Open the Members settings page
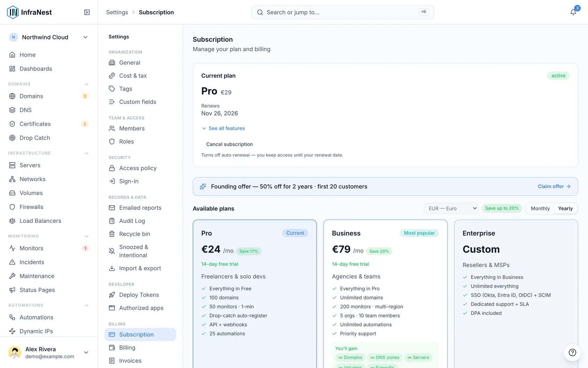588x368 pixels. tap(140, 129)
